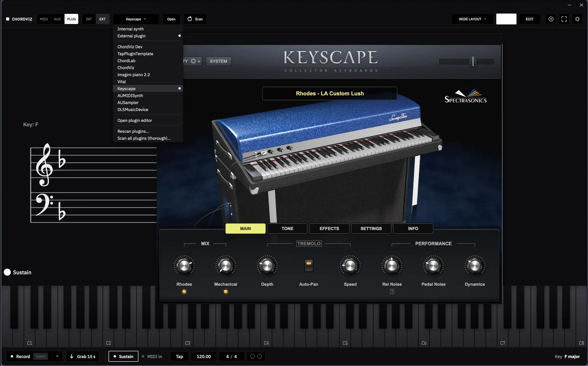Open ChordViz settings via the top-right gear icon
The width and height of the screenshot is (588, 366).
pos(577,19)
